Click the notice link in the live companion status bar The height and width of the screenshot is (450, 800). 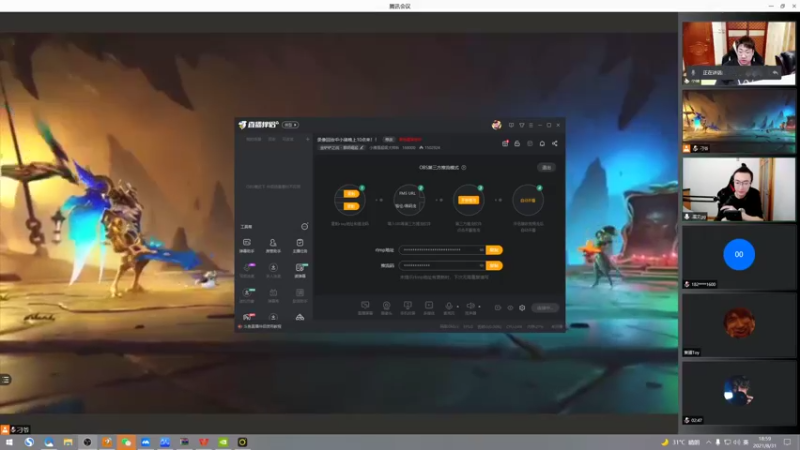click(x=260, y=327)
